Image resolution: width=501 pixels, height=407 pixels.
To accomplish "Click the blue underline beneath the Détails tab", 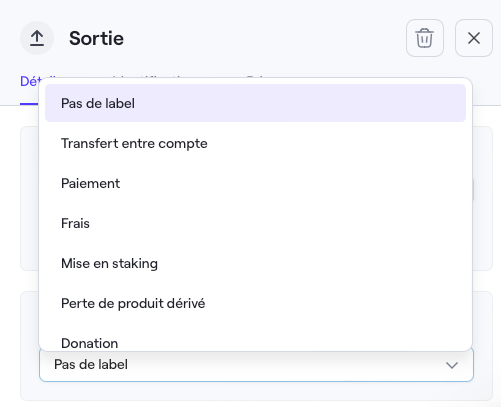I will coord(29,104).
